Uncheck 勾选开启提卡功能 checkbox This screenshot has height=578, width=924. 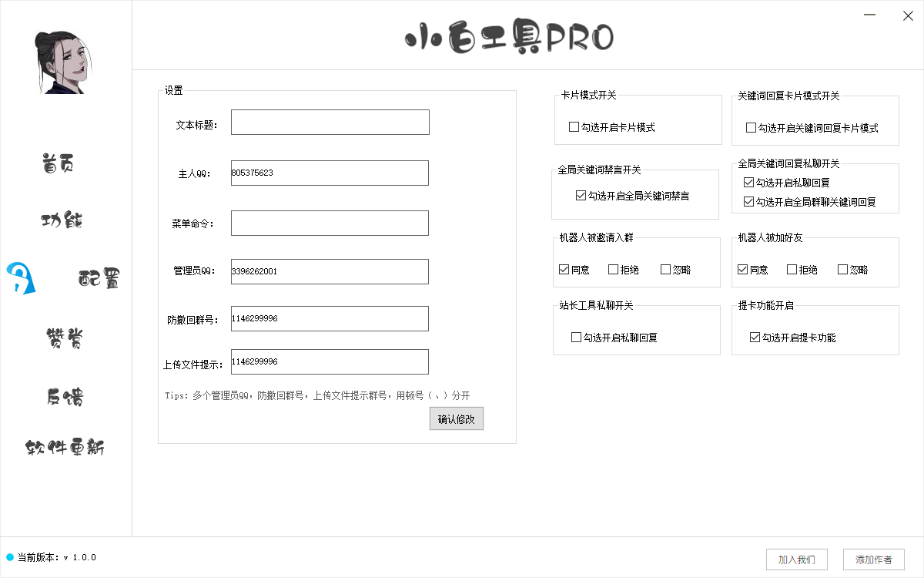coord(755,338)
